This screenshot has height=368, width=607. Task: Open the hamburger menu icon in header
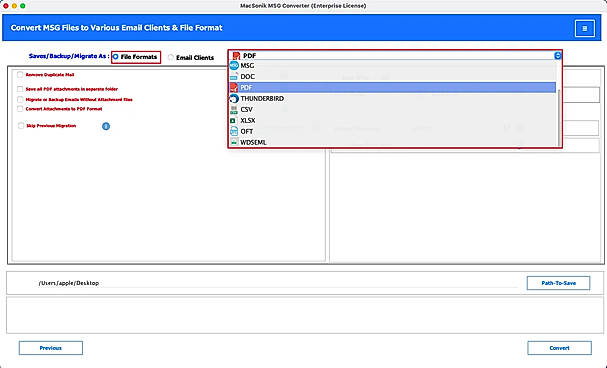coord(585,28)
